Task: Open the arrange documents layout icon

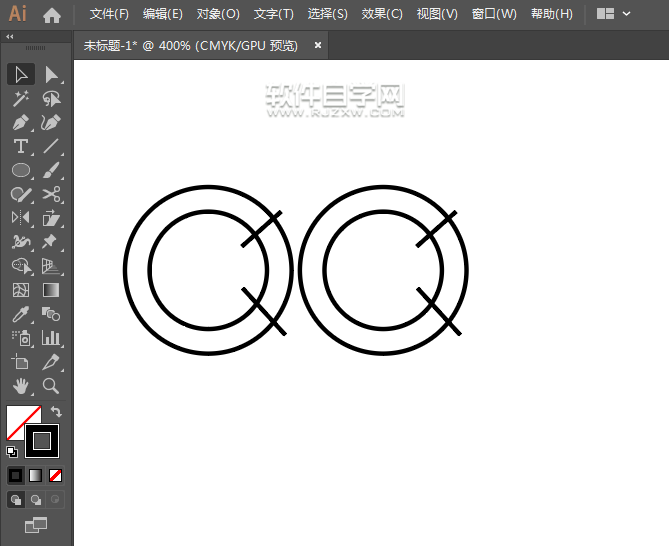Action: coord(605,14)
